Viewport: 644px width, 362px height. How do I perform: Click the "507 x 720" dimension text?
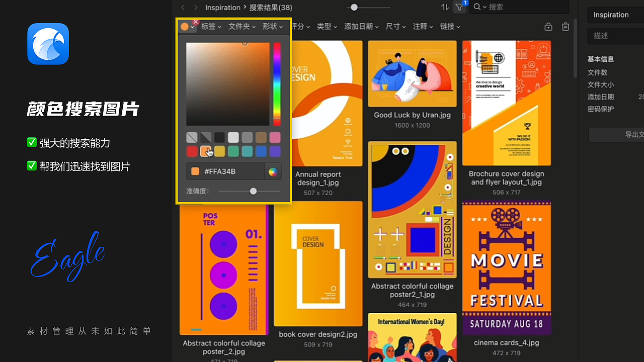318,193
